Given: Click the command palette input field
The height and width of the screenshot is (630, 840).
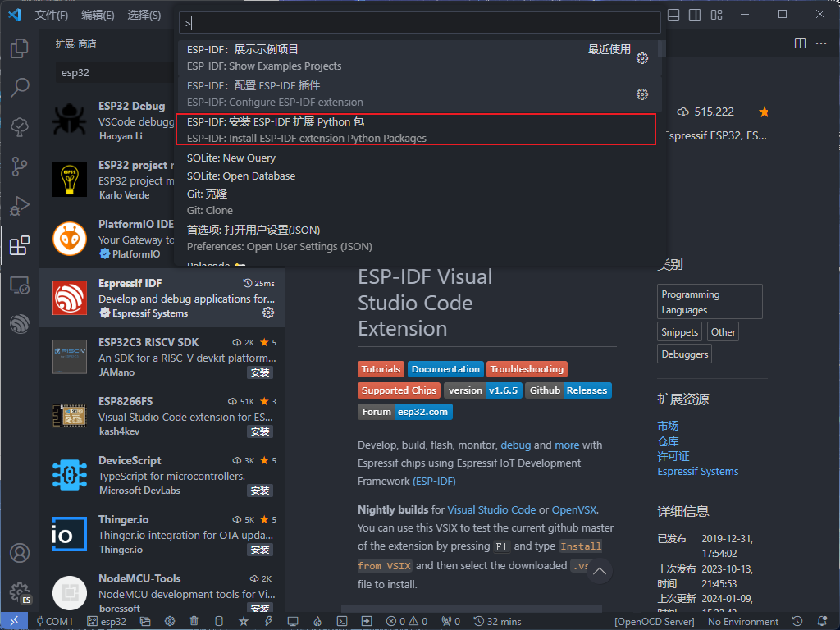Looking at the screenshot, I should pyautogui.click(x=419, y=23).
